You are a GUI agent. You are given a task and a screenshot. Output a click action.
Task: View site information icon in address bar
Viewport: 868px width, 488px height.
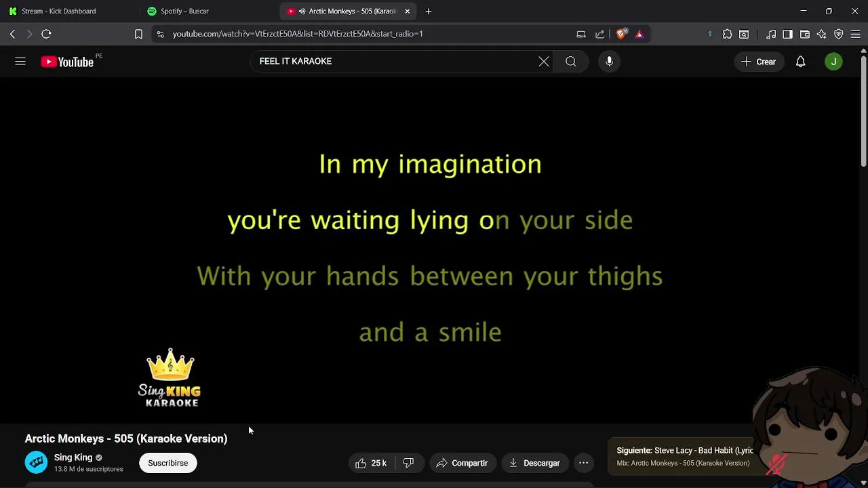[160, 34]
